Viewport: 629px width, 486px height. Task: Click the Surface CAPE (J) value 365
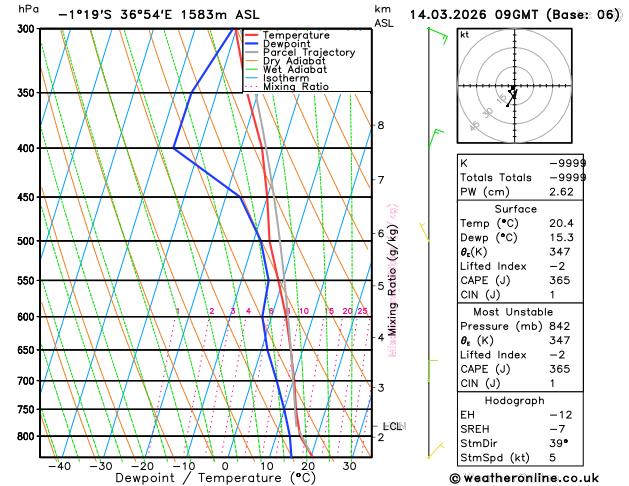(x=560, y=280)
